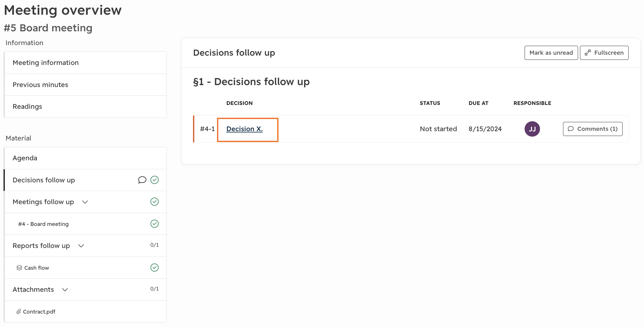The image size is (644, 327).
Task: Select Agenda in the Material list
Action: click(x=85, y=158)
